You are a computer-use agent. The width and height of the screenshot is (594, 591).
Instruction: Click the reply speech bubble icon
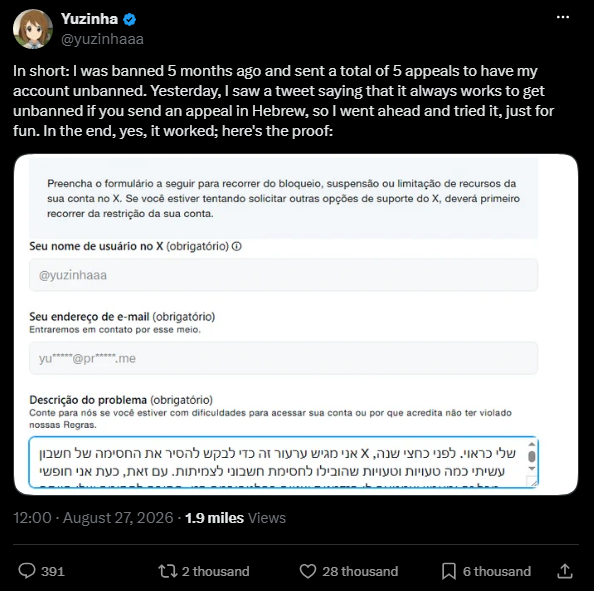point(27,571)
